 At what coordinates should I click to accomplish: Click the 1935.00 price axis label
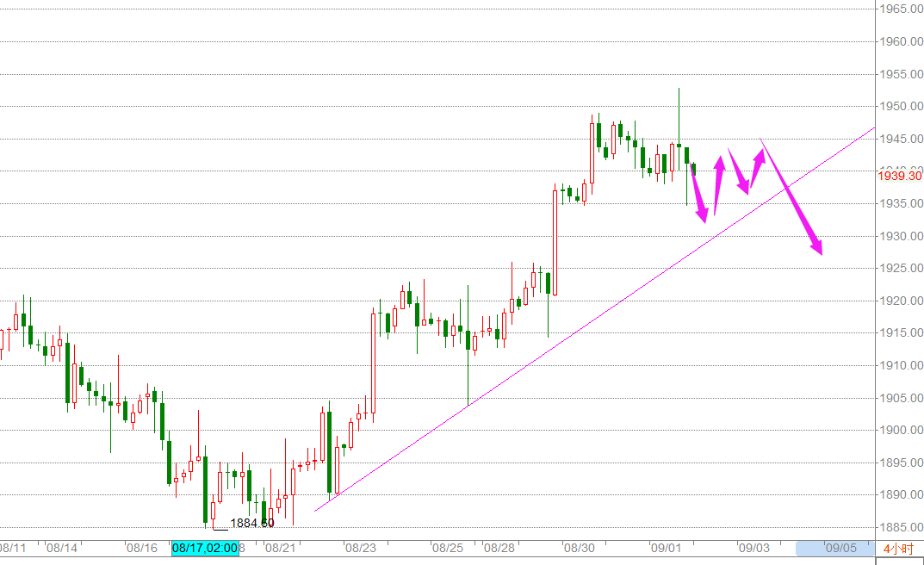[901, 203]
